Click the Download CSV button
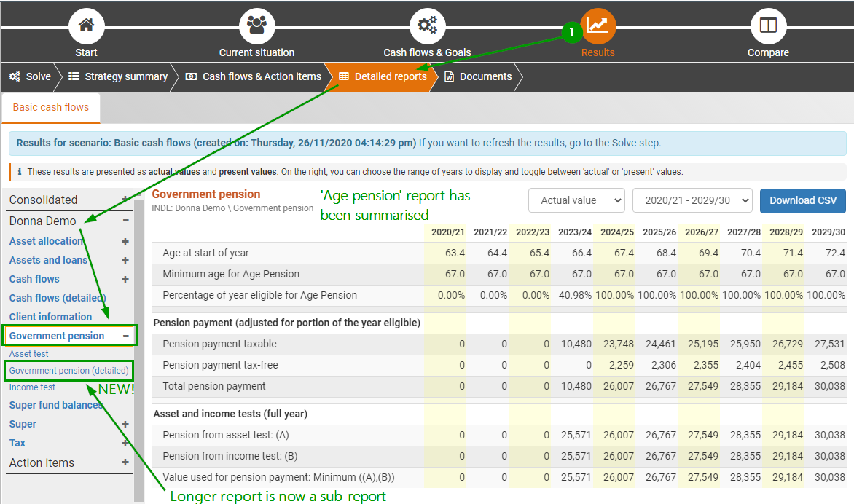The width and height of the screenshot is (854, 504). tap(803, 200)
